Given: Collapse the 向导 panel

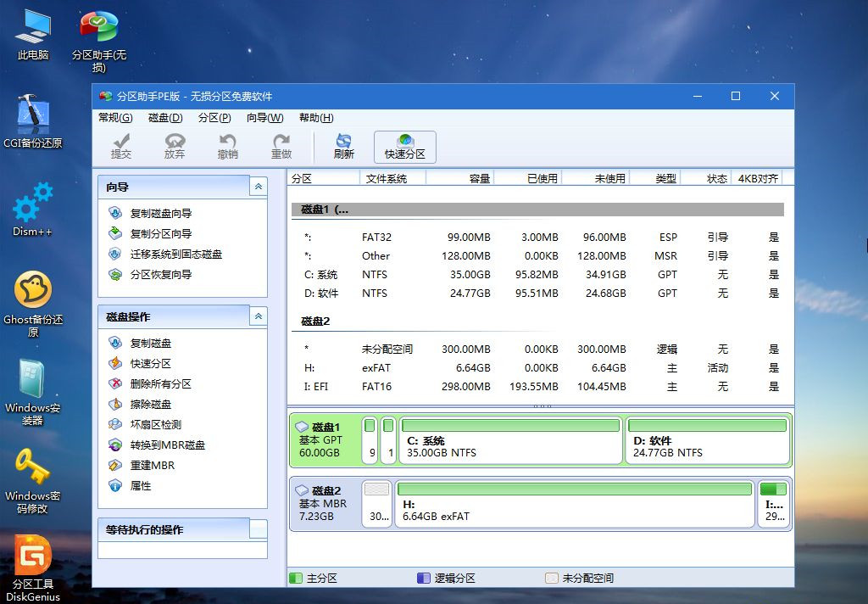Looking at the screenshot, I should (x=258, y=187).
